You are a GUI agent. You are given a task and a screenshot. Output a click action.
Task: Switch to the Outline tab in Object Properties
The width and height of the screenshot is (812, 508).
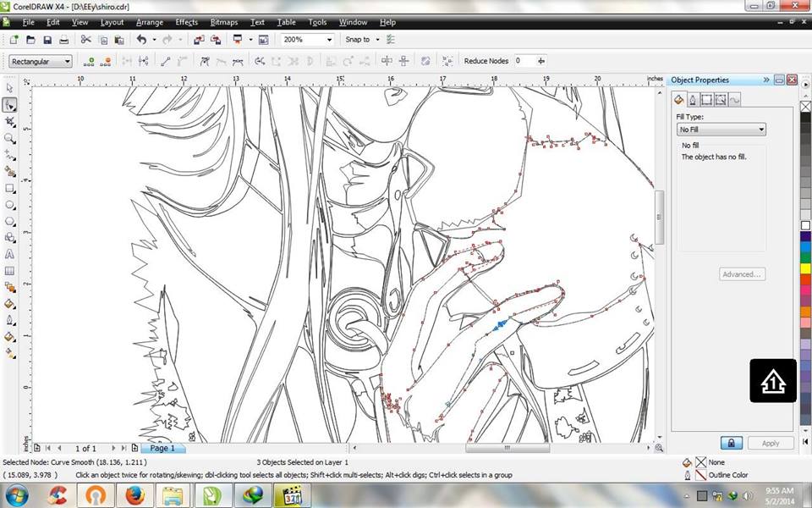693,99
